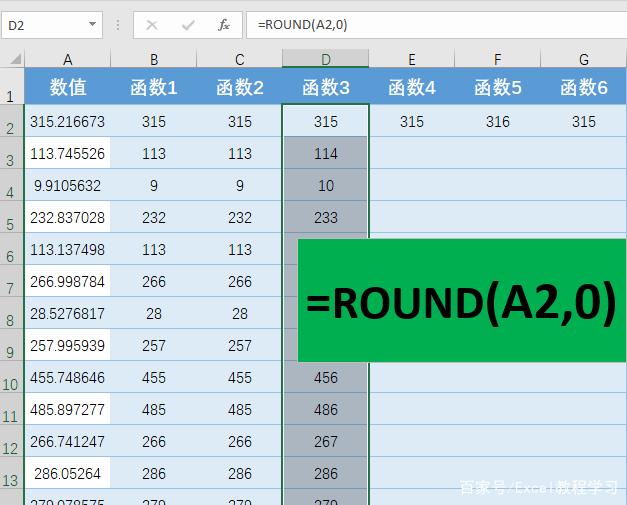627x505 pixels.
Task: Click cell D10 showing 456
Action: 325,377
